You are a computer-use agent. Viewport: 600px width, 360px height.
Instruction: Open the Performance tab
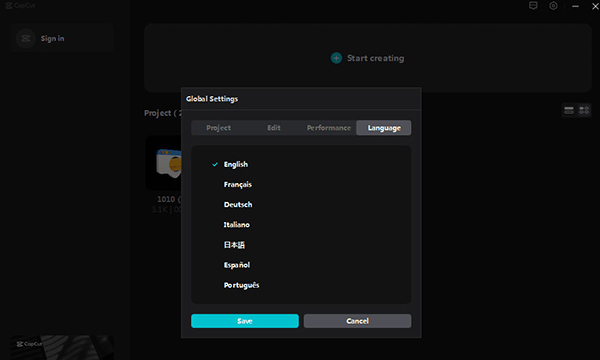(329, 128)
